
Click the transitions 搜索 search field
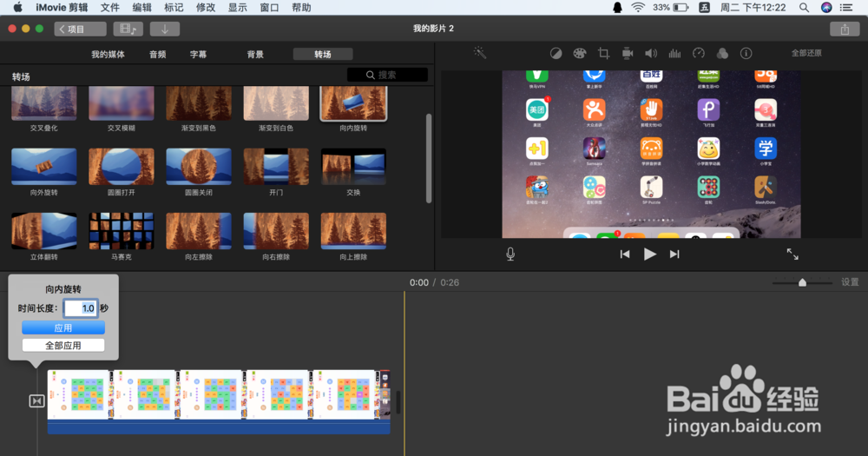387,75
